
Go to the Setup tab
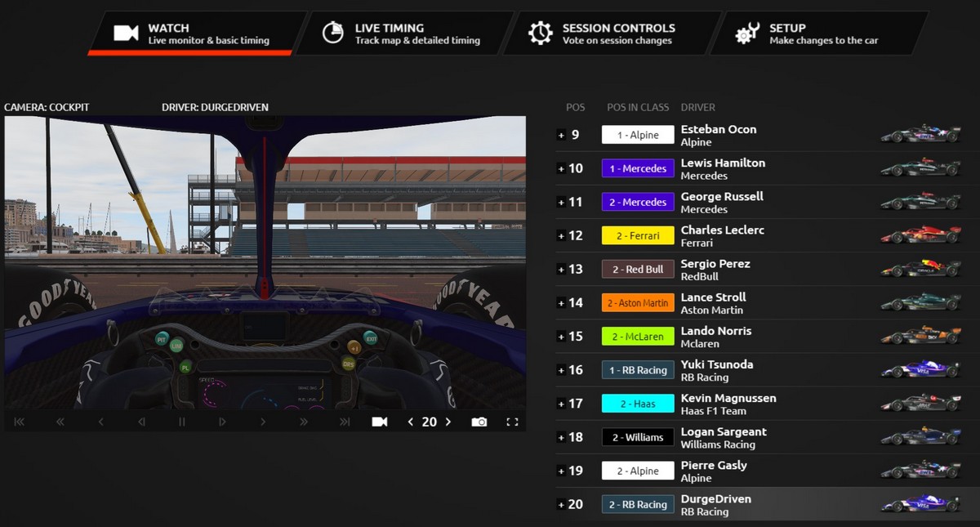(x=818, y=33)
